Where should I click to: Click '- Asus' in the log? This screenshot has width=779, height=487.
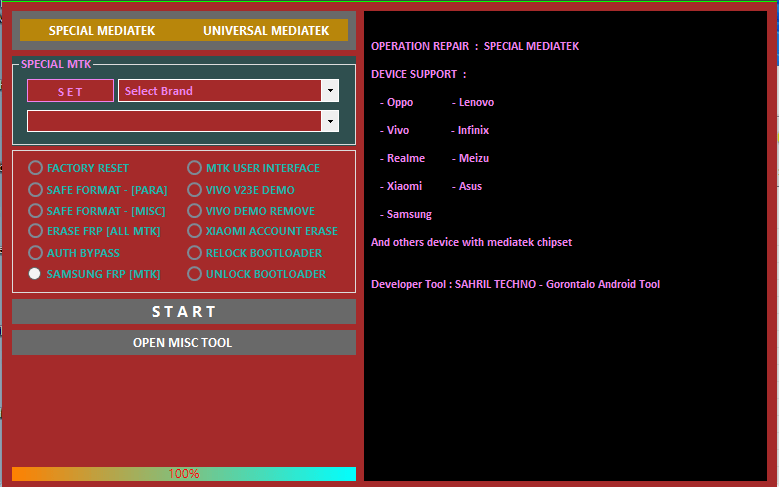467,186
